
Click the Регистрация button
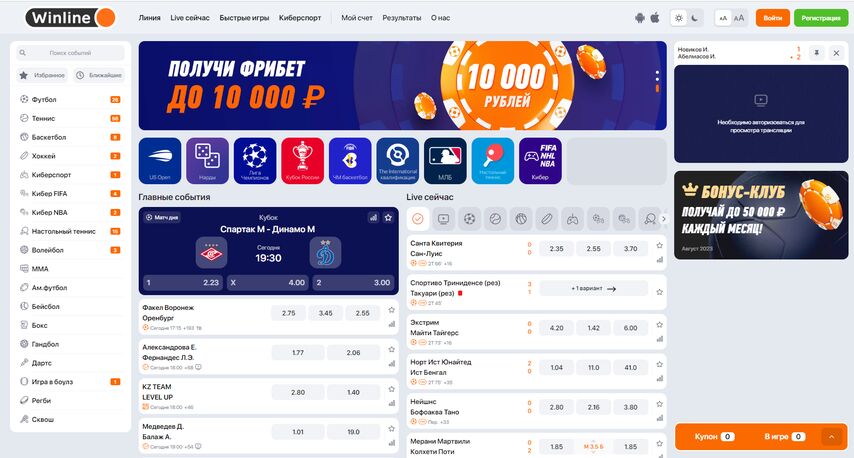pos(821,18)
